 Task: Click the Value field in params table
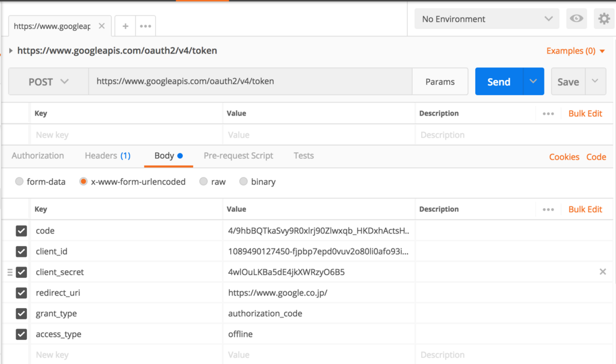pyautogui.click(x=319, y=135)
